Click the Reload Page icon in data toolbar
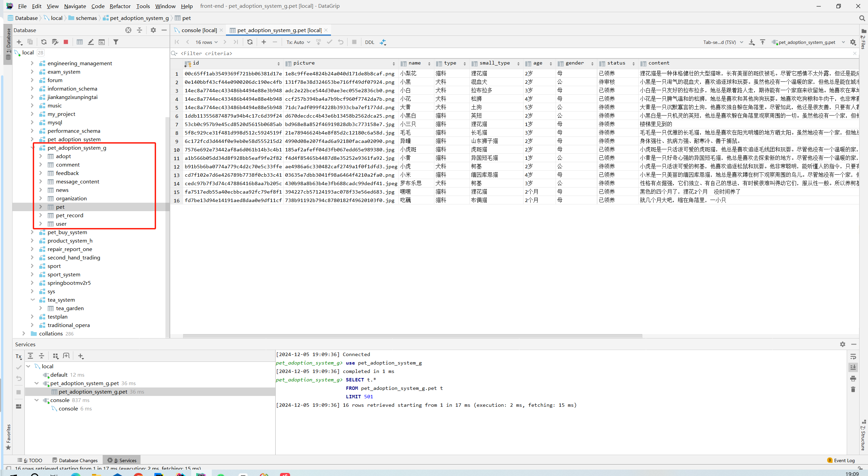The width and height of the screenshot is (868, 476). pos(250,42)
